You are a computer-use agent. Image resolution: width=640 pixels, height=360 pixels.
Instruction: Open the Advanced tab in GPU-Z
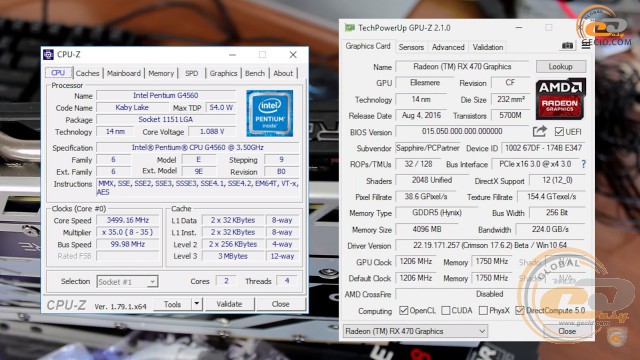448,47
